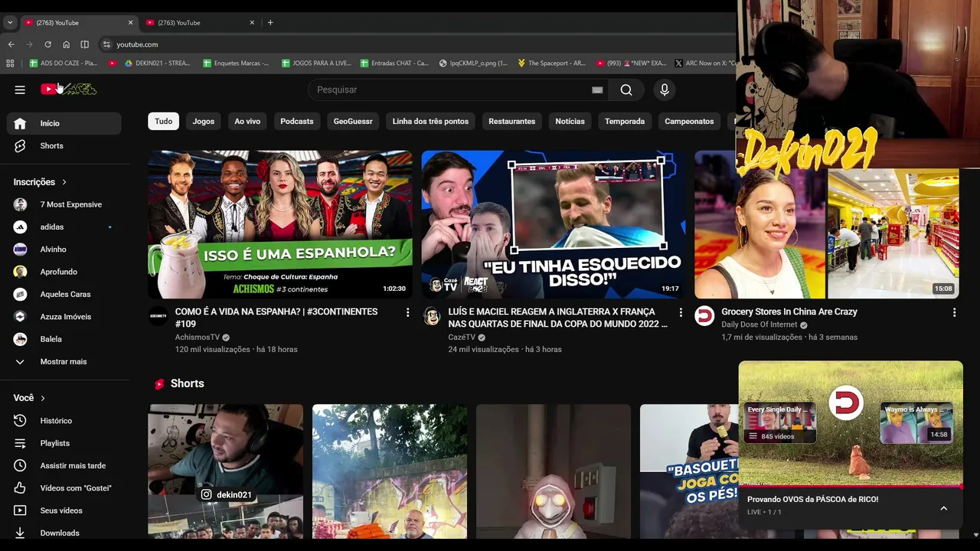This screenshot has width=980, height=551.
Task: Open Downloads in the sidebar
Action: [x=64, y=533]
